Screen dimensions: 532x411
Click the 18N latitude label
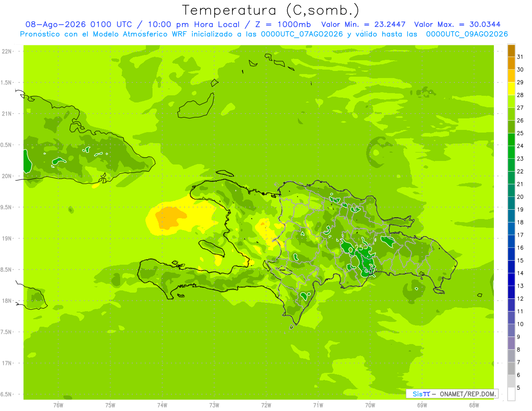(7, 301)
